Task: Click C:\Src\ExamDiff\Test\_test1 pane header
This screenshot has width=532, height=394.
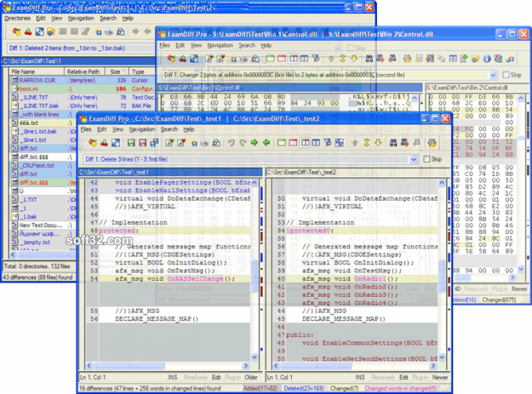Action: coord(170,172)
